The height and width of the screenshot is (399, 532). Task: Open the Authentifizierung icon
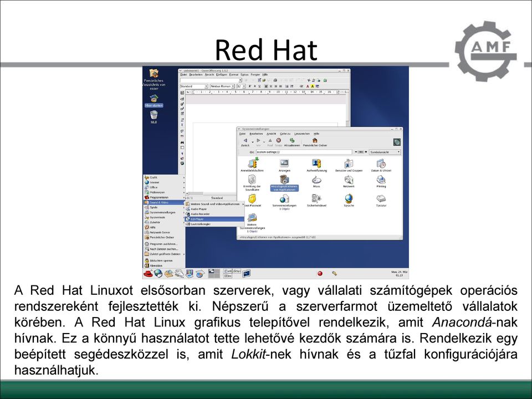pyautogui.click(x=316, y=163)
